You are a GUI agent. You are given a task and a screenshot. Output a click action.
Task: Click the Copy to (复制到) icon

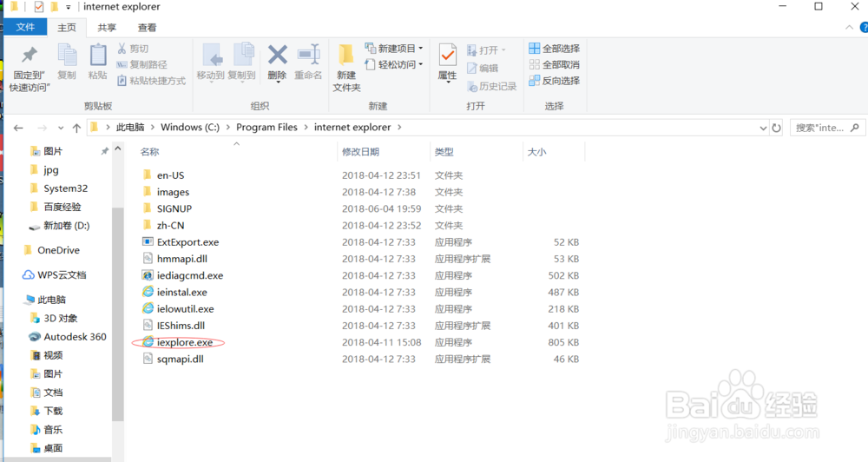coord(242,56)
